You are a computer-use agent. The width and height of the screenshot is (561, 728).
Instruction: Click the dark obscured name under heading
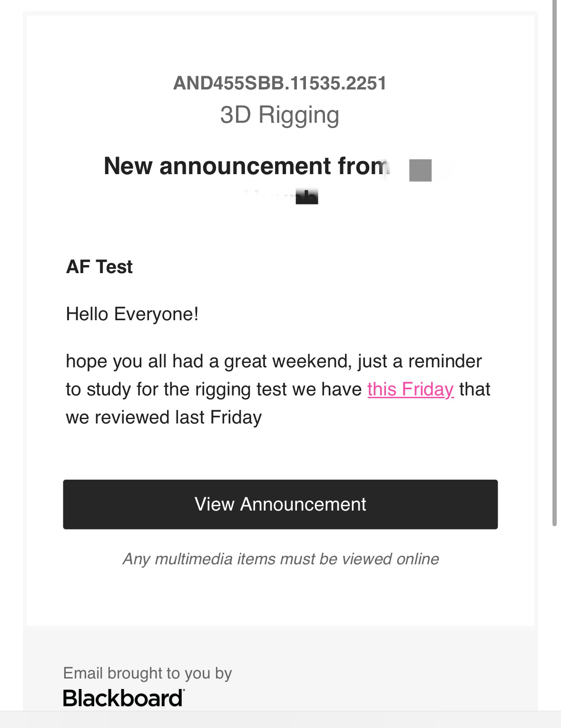click(306, 196)
